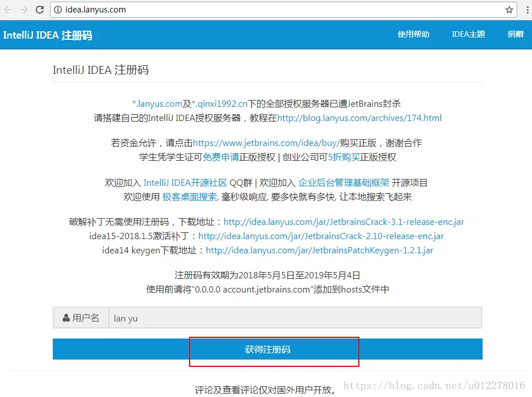Image resolution: width=532 pixels, height=397 pixels.
Task: Visit the jetbrains.com/idea/buy link
Action: tap(266, 143)
